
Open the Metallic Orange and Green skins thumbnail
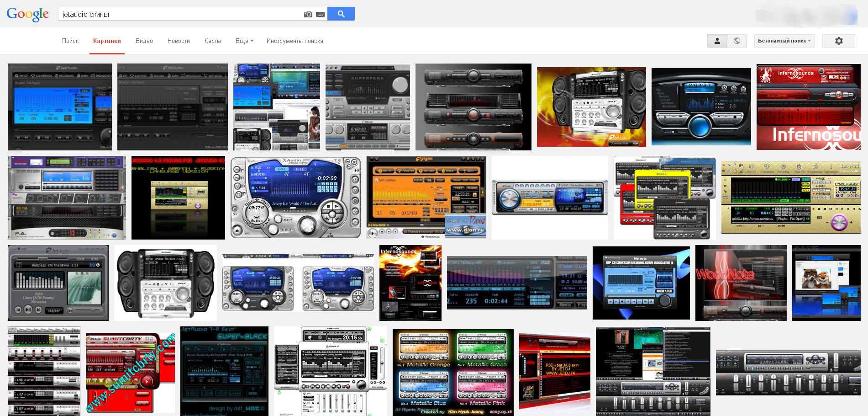pyautogui.click(x=453, y=372)
